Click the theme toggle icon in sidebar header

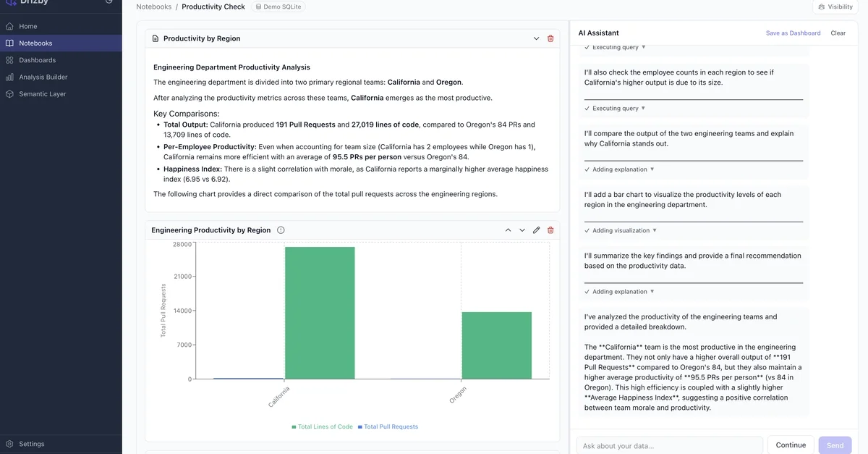pos(109,2)
